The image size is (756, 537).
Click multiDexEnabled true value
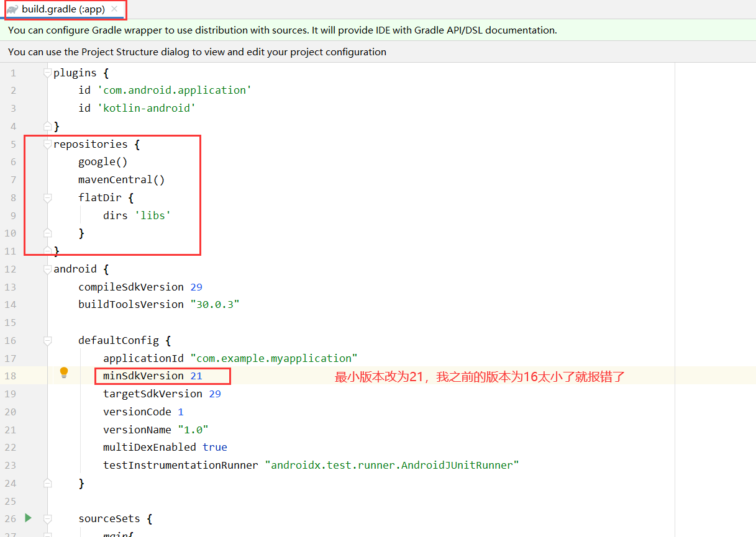[215, 447]
